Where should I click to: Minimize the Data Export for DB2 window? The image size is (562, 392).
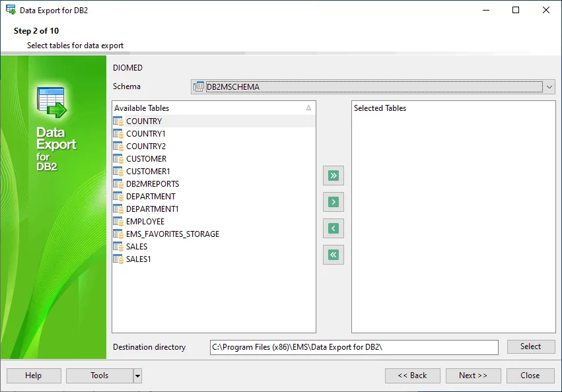coord(486,10)
